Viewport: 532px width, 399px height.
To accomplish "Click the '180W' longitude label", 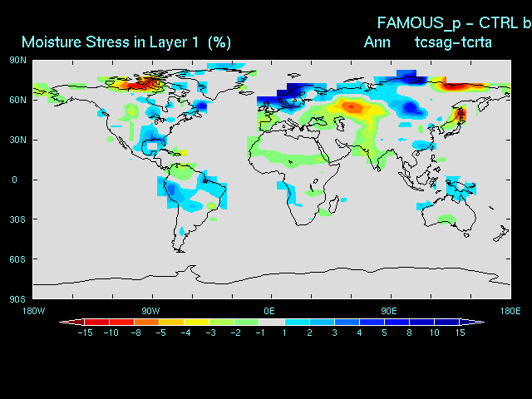I will point(33,311).
